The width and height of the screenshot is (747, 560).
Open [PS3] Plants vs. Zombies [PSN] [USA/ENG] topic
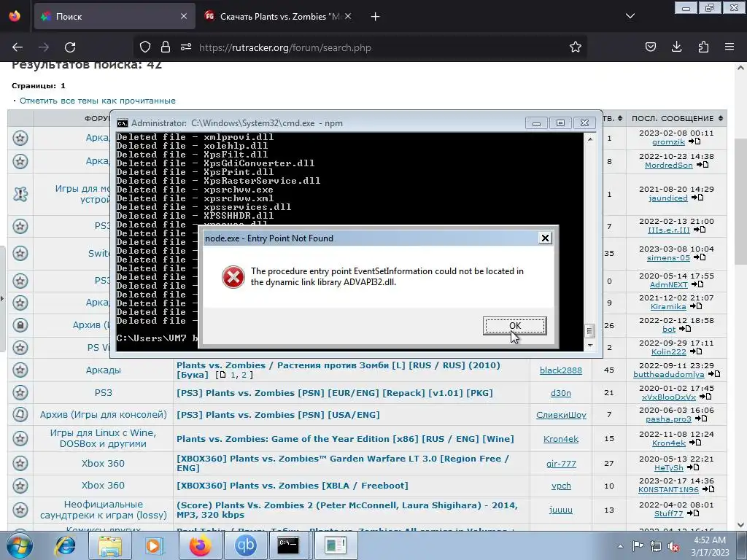click(x=278, y=415)
